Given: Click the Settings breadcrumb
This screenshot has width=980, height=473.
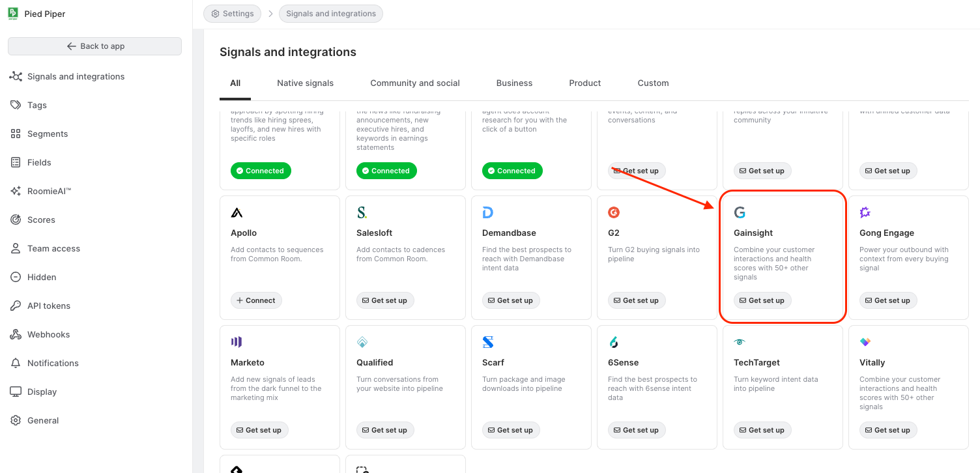Looking at the screenshot, I should [x=233, y=14].
